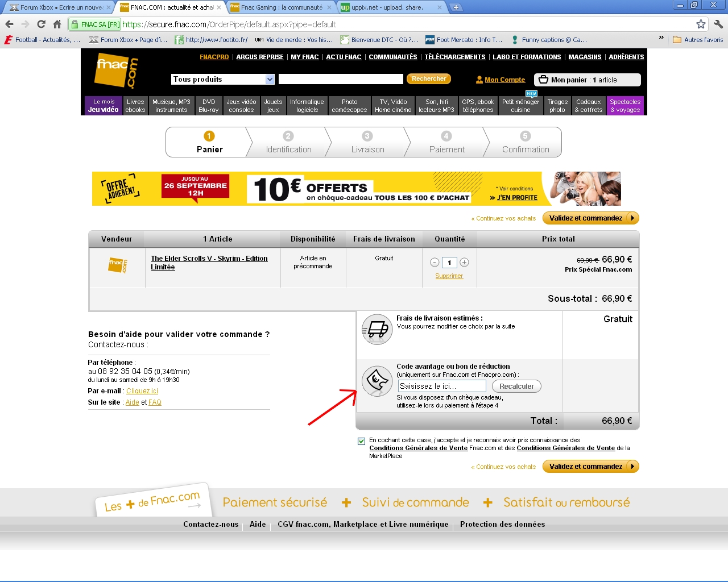Click the Identification step in the progress bar
Image resolution: width=728 pixels, height=582 pixels.
click(288, 142)
